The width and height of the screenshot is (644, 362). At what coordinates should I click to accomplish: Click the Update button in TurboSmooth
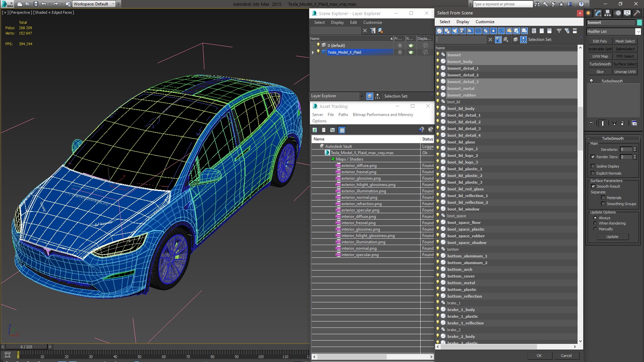(x=612, y=237)
